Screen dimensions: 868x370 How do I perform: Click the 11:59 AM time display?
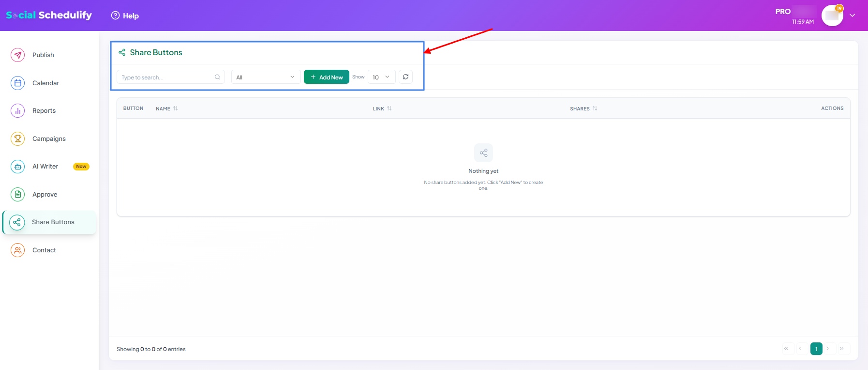coord(803,22)
